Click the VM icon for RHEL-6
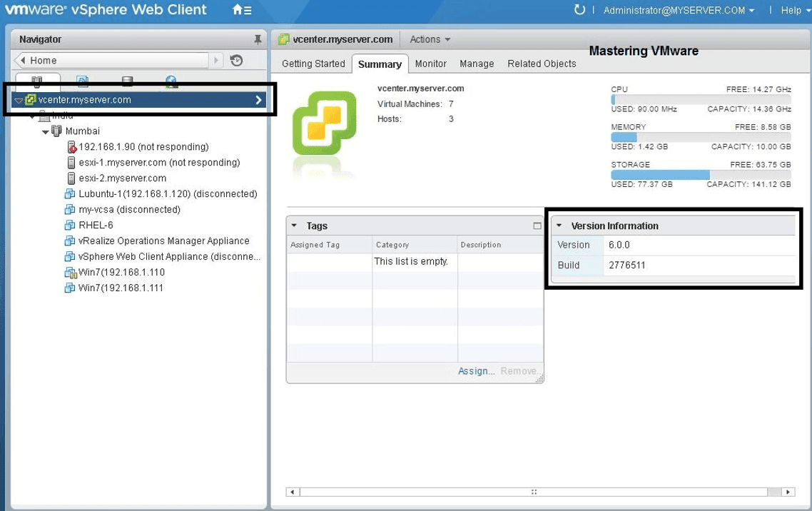Screen dimensions: 812x511 [x=70, y=226]
